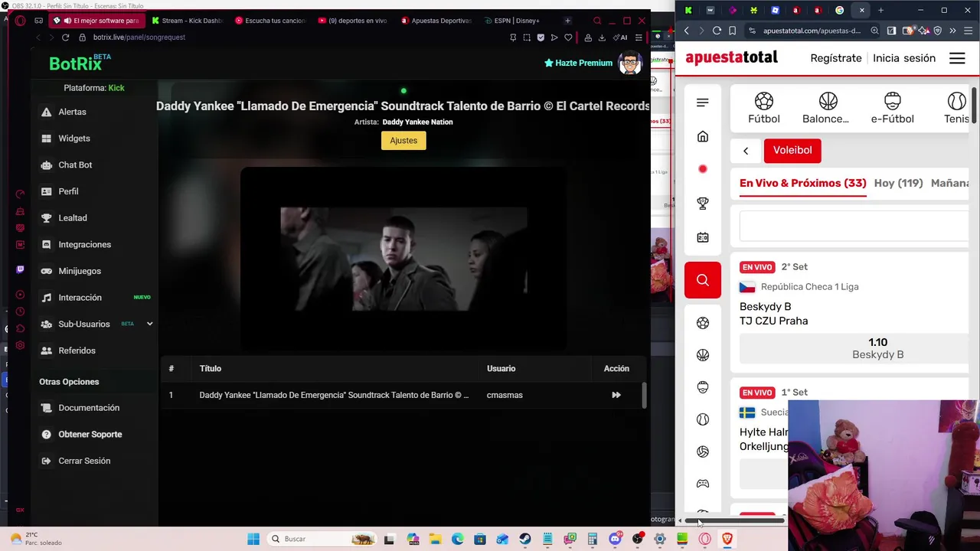Select the Baloncesto sport category
This screenshot has height=551, width=980.
[x=827, y=108]
